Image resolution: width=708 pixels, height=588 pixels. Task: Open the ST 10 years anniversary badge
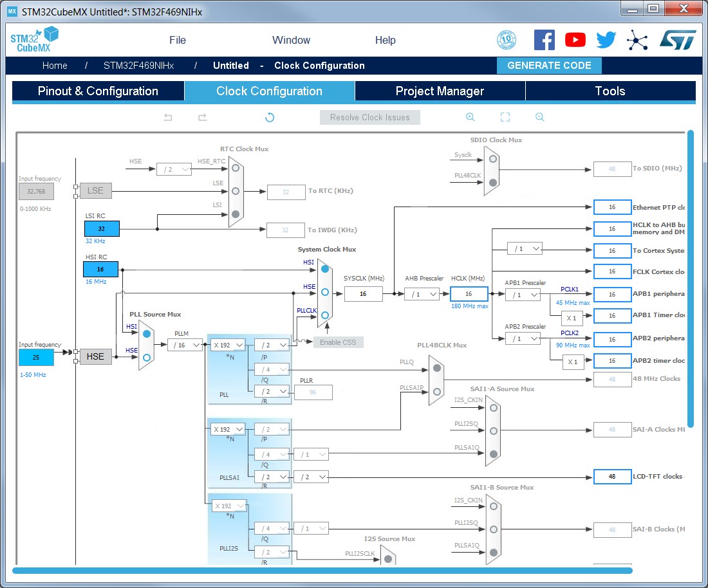[x=506, y=40]
